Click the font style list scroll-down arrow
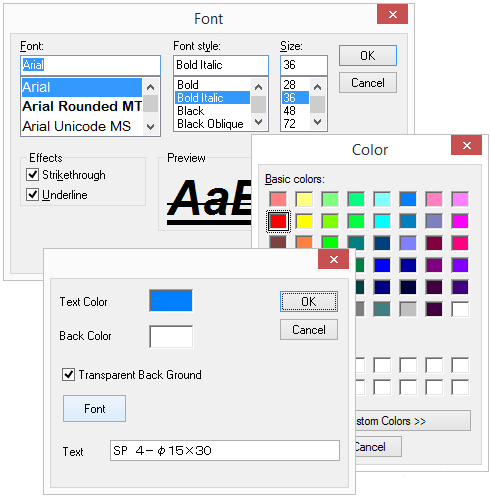The image size is (490, 500). click(x=258, y=122)
